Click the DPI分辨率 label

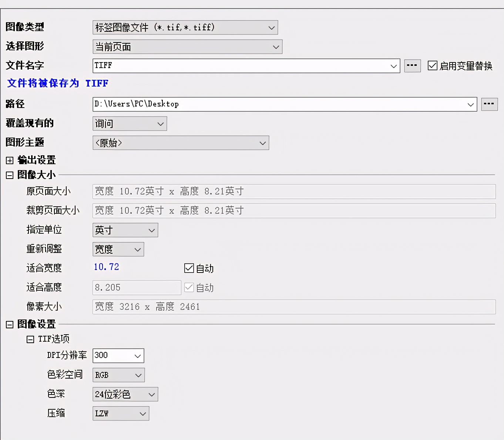[x=67, y=355]
